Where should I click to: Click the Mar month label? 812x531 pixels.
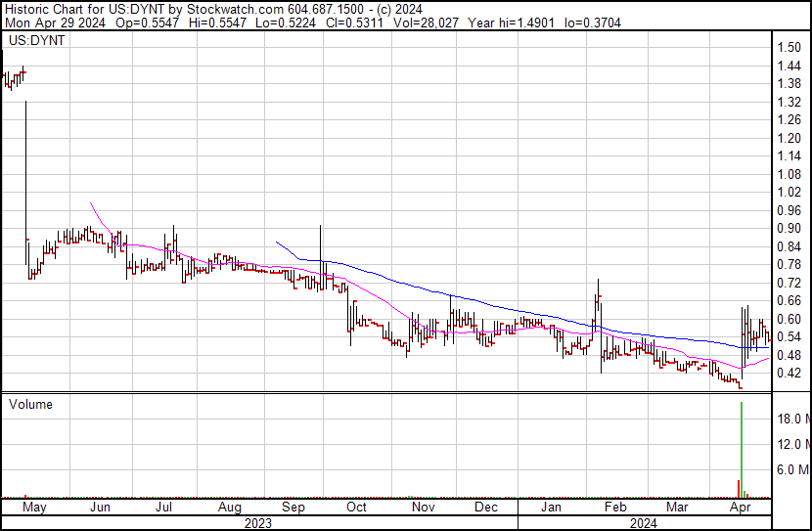(677, 508)
